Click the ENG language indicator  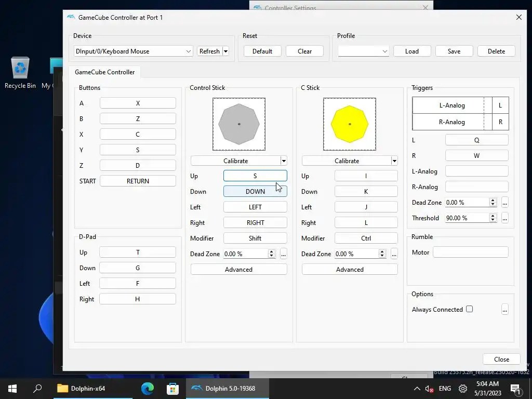pyautogui.click(x=445, y=389)
